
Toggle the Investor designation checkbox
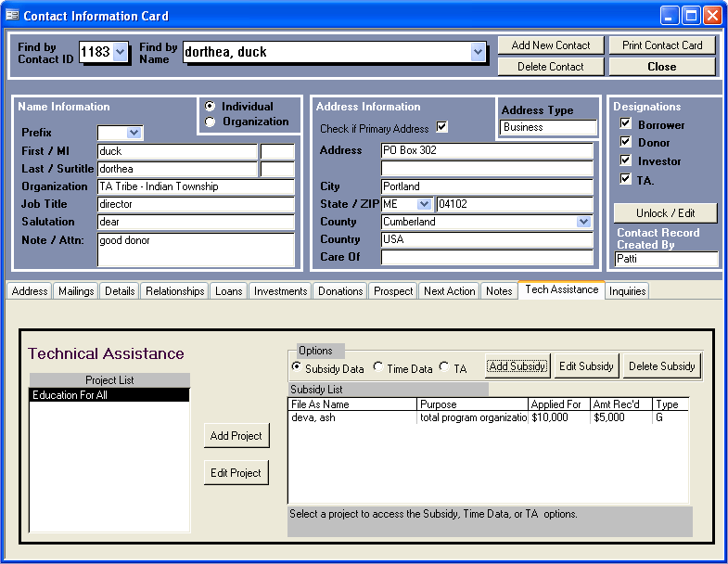(x=626, y=160)
